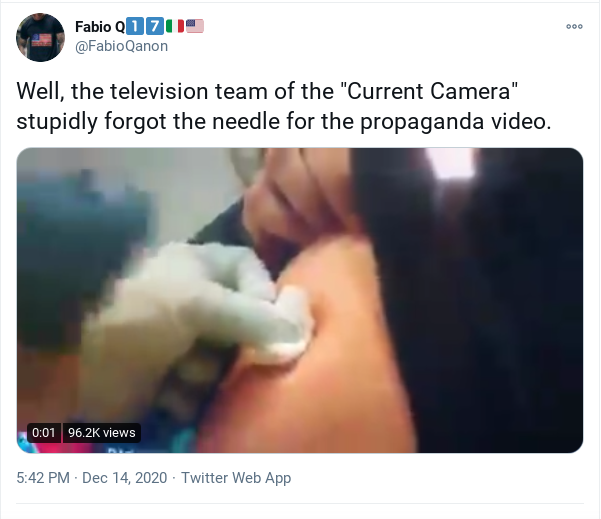Screen dimensions: 601x519
Task: Click the 5:42 PM timestamp
Action: point(43,478)
